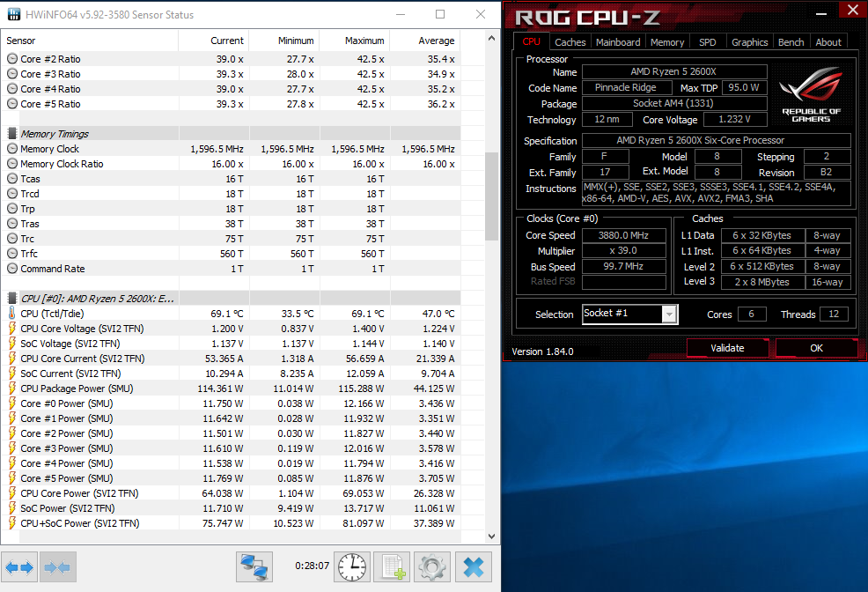Click the Specification field in CPU-Z
This screenshot has width=868, height=592.
click(717, 140)
